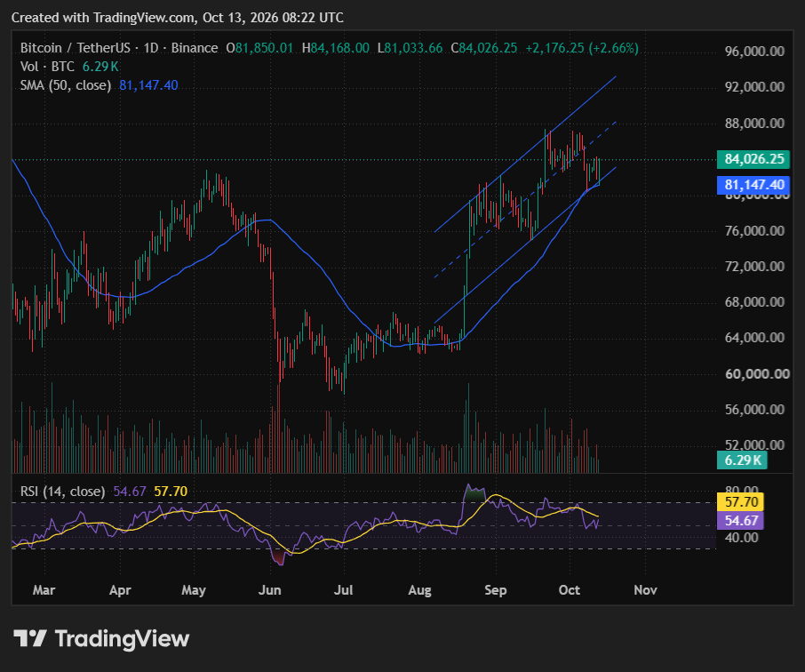Click the volume value 6.29 K in legend
This screenshot has width=805, height=672.
tap(100, 67)
